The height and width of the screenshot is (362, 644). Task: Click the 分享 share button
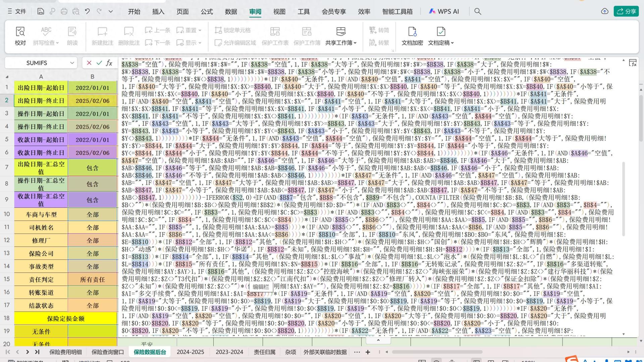(x=626, y=11)
